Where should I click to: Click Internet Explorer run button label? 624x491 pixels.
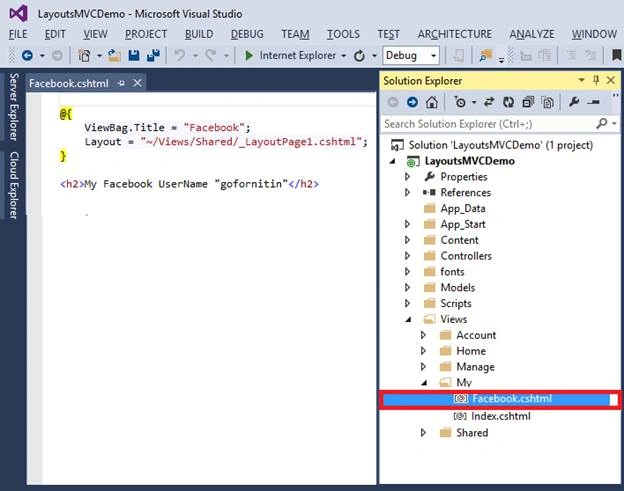[x=298, y=55]
